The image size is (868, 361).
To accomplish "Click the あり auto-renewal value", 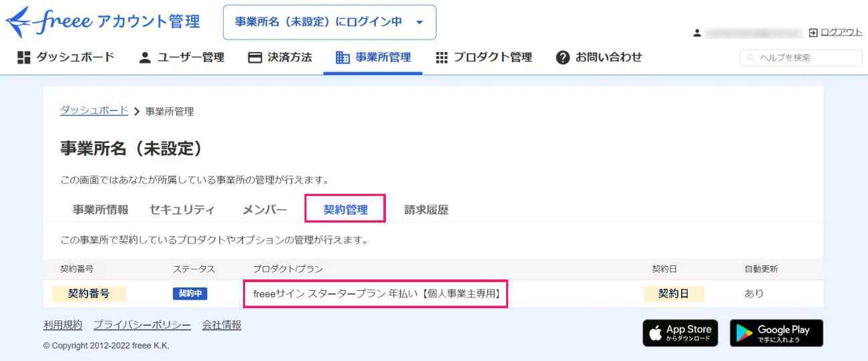I will coord(754,293).
